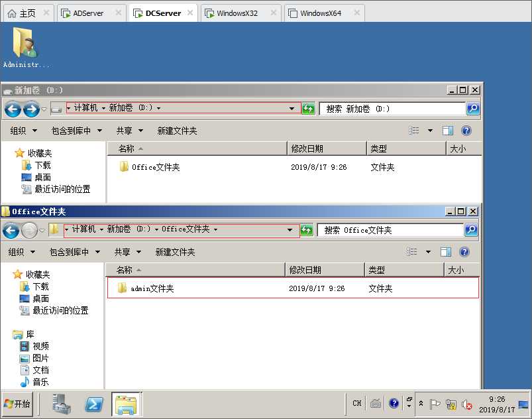The image size is (532, 419).
Task: Change view icon in 新加卷 (D:) toolbar
Action: click(413, 131)
